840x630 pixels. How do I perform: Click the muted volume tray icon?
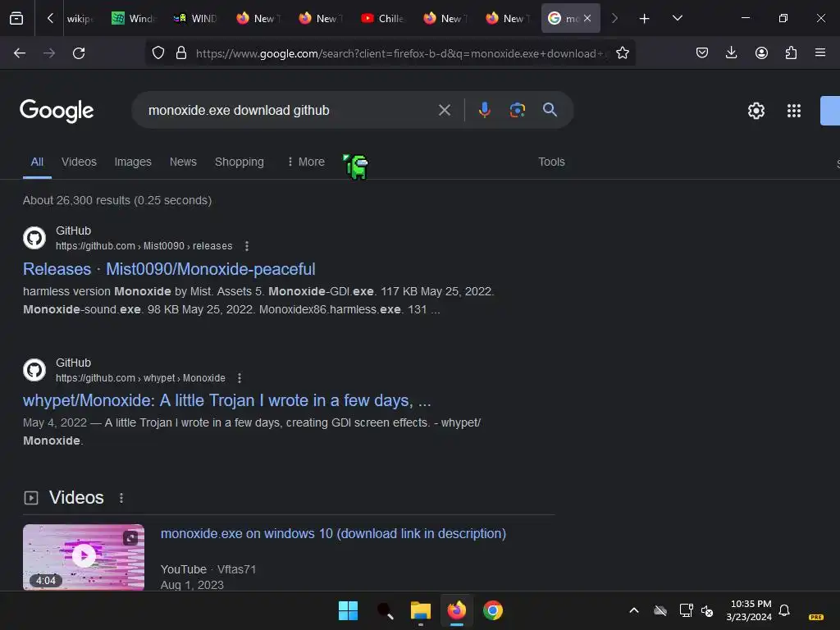click(x=707, y=610)
